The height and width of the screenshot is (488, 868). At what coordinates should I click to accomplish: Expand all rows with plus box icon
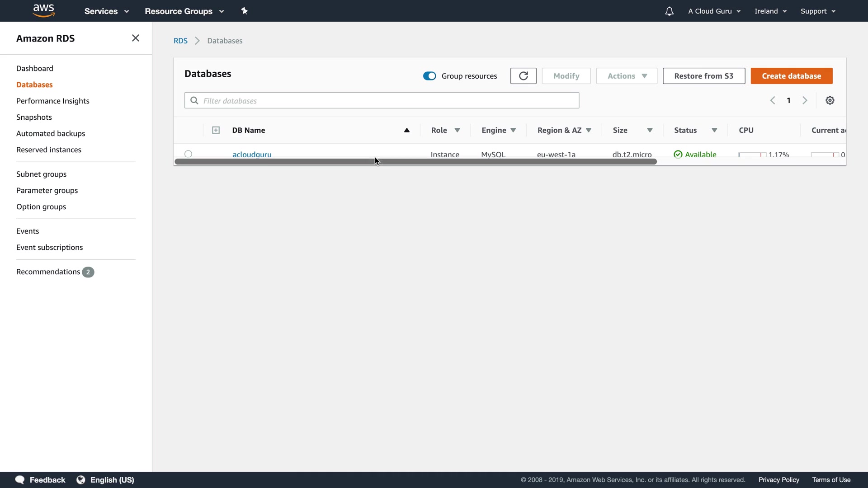[x=216, y=130]
